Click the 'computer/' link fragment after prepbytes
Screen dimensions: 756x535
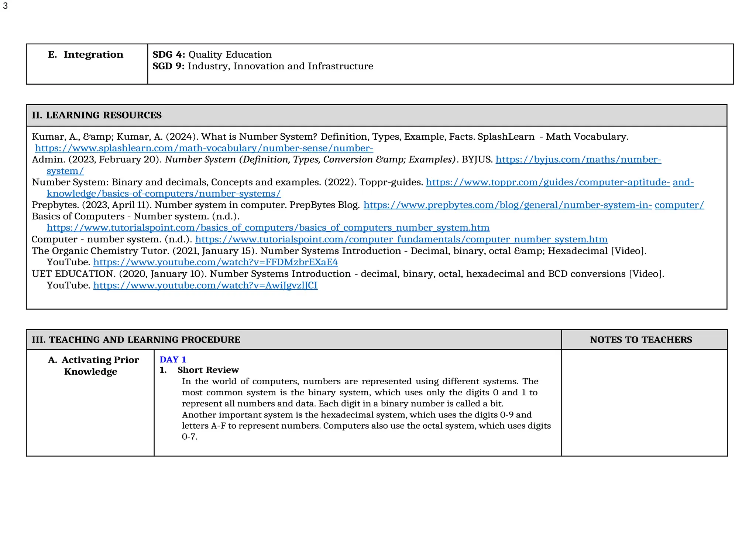pos(679,205)
